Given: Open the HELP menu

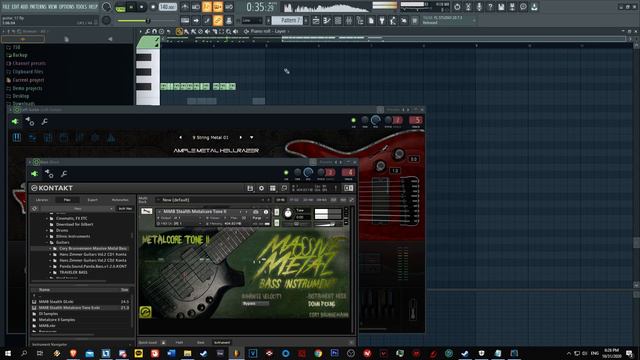Looking at the screenshot, I should click(93, 7).
